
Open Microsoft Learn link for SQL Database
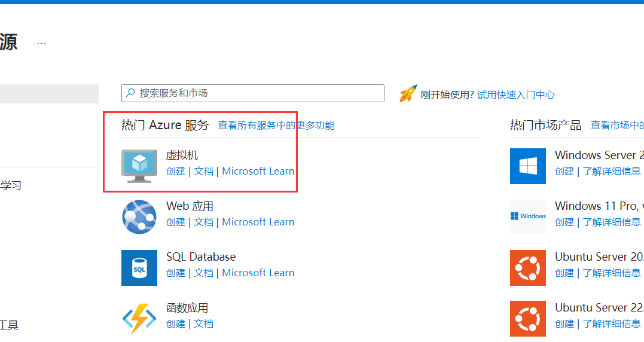(x=258, y=273)
